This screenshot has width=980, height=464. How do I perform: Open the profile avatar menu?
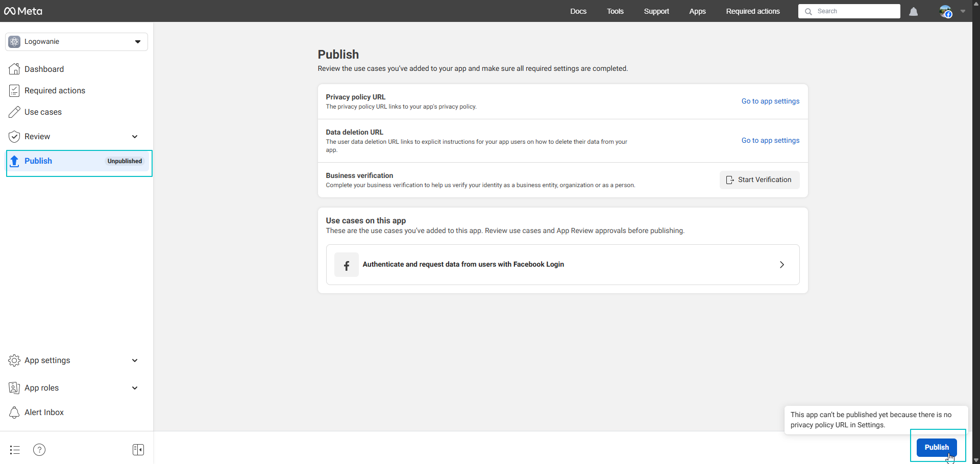[x=946, y=12]
